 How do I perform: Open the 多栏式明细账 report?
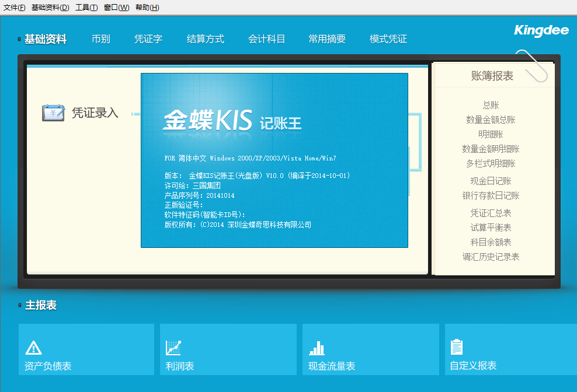pos(491,164)
